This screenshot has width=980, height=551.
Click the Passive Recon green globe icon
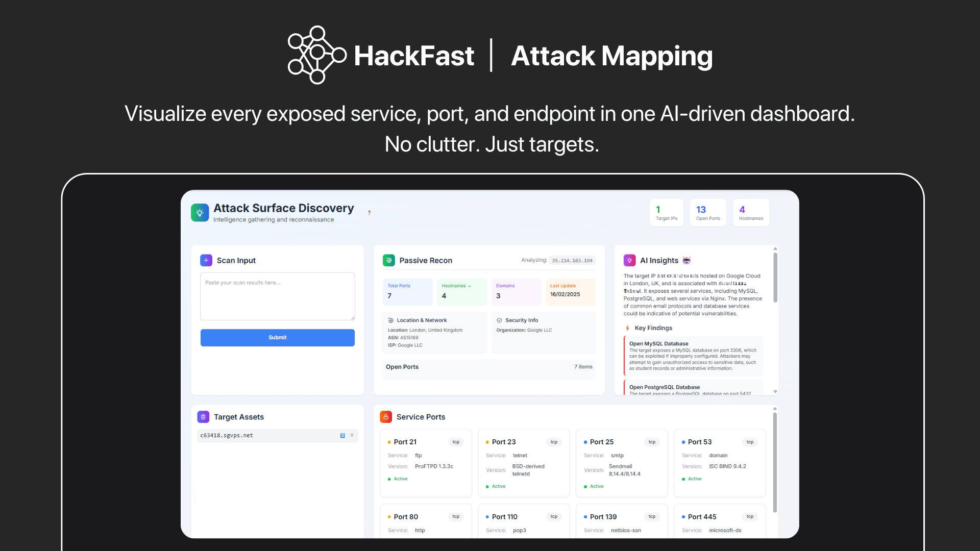point(389,260)
